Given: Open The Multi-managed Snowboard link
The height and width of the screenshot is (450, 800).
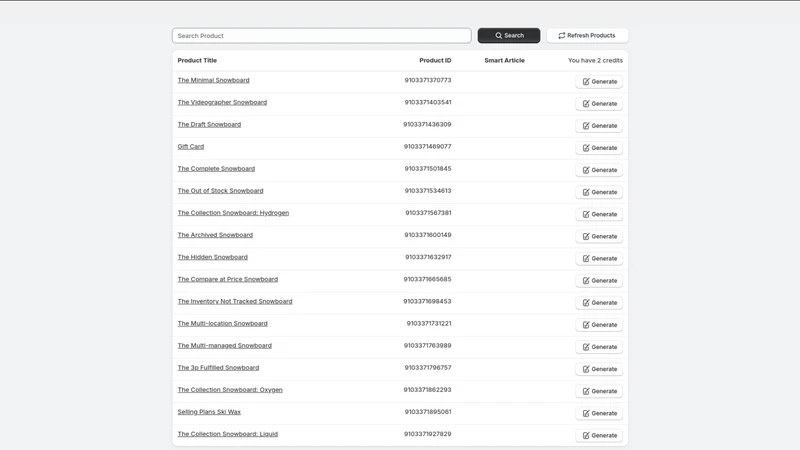Looking at the screenshot, I should [x=224, y=345].
